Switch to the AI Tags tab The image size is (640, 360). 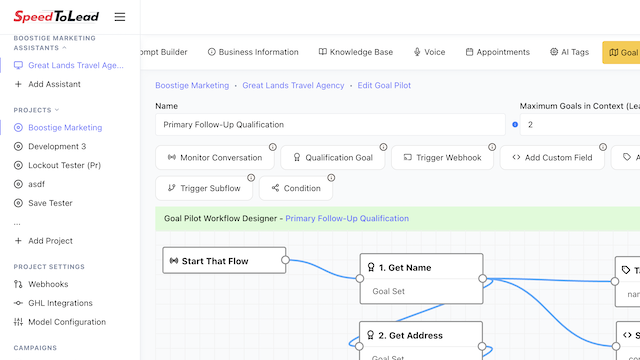click(x=569, y=52)
